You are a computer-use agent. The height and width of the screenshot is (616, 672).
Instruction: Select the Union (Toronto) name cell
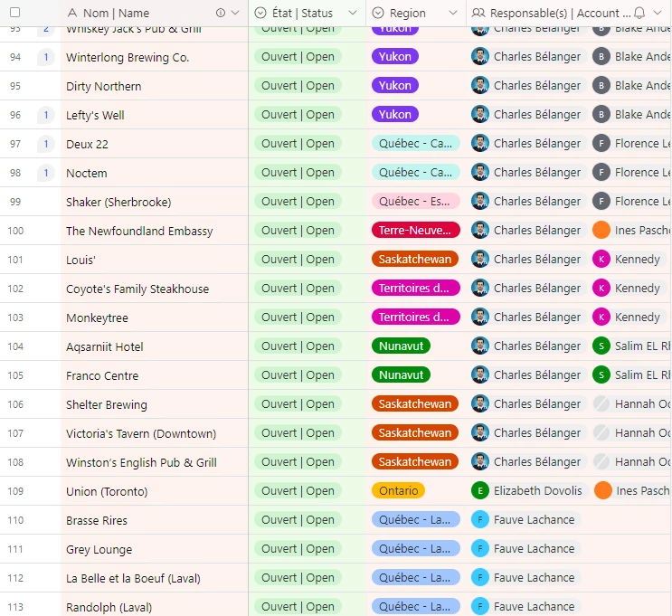155,491
